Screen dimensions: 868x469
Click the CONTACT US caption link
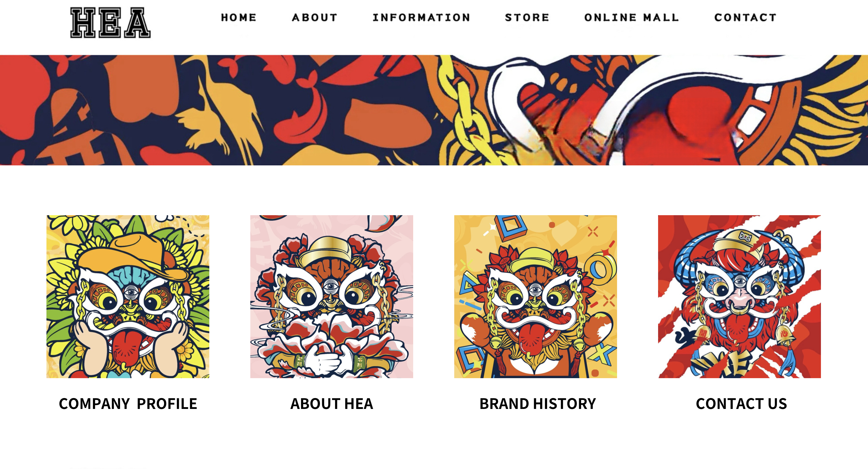(741, 404)
